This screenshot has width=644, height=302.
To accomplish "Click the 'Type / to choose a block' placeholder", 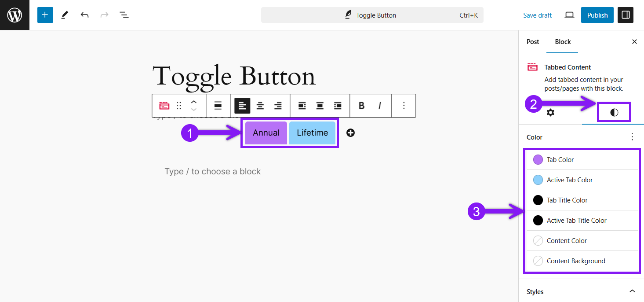I will [x=213, y=172].
